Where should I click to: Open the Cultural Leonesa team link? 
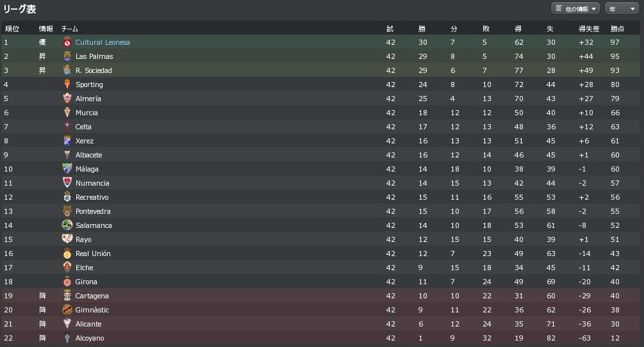(103, 42)
